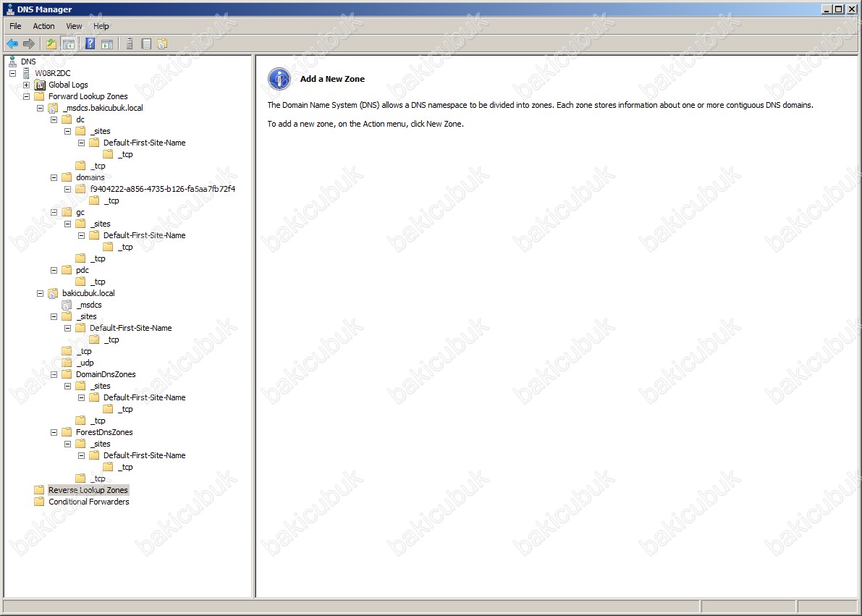Open the Action menu
The image size is (862, 616).
43,26
